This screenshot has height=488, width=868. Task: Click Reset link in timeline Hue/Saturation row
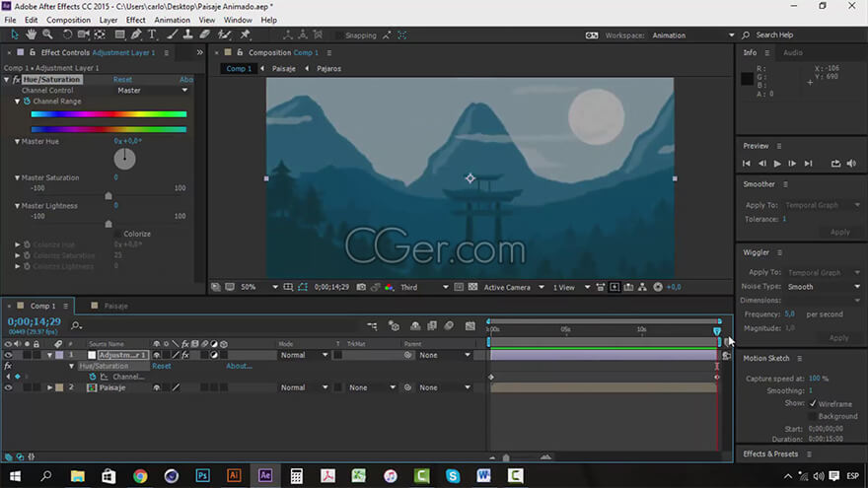(x=161, y=366)
